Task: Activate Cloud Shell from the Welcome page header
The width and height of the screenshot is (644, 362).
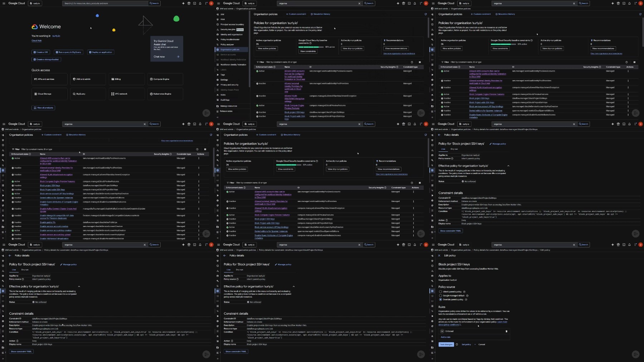Action: pos(195,3)
